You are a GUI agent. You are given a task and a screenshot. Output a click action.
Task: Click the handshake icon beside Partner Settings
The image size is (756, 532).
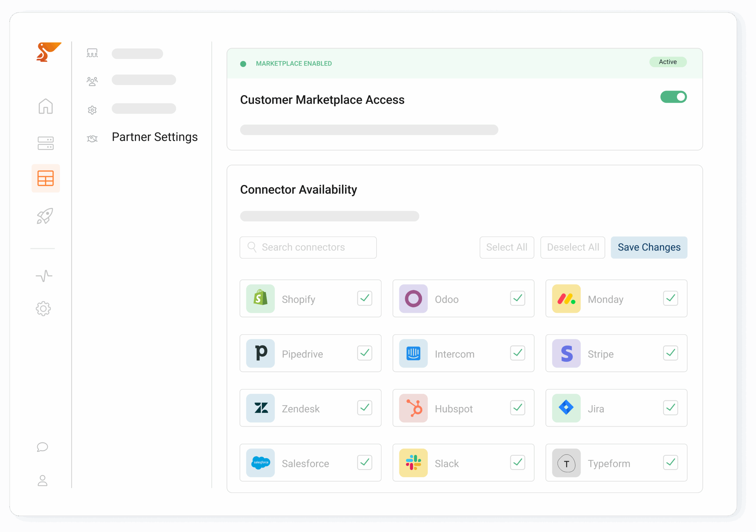pyautogui.click(x=92, y=139)
